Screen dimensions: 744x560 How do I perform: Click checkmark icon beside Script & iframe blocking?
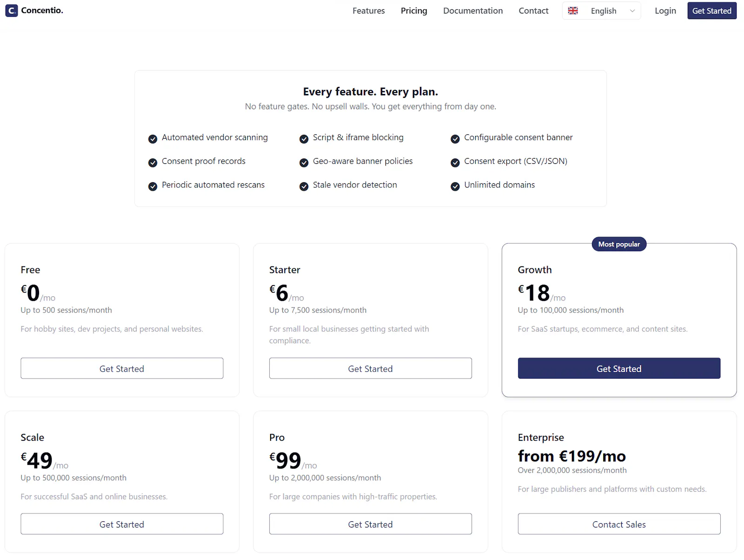(x=304, y=139)
